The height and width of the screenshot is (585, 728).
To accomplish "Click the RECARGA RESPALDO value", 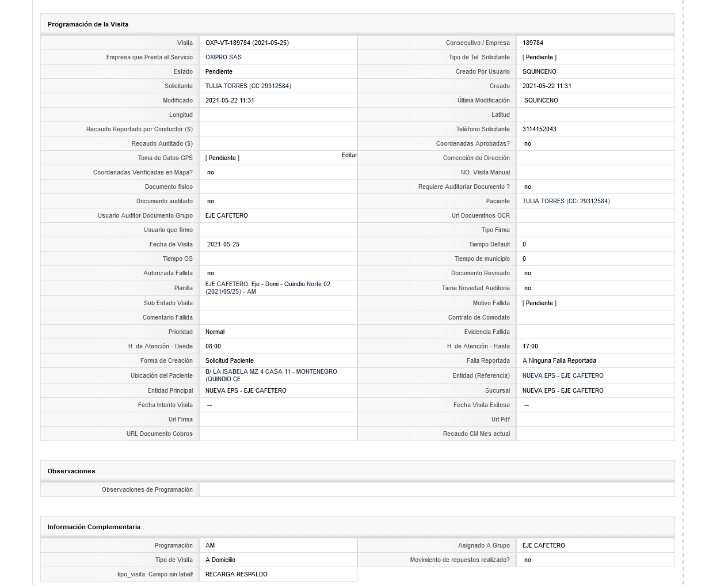I will click(x=237, y=574).
